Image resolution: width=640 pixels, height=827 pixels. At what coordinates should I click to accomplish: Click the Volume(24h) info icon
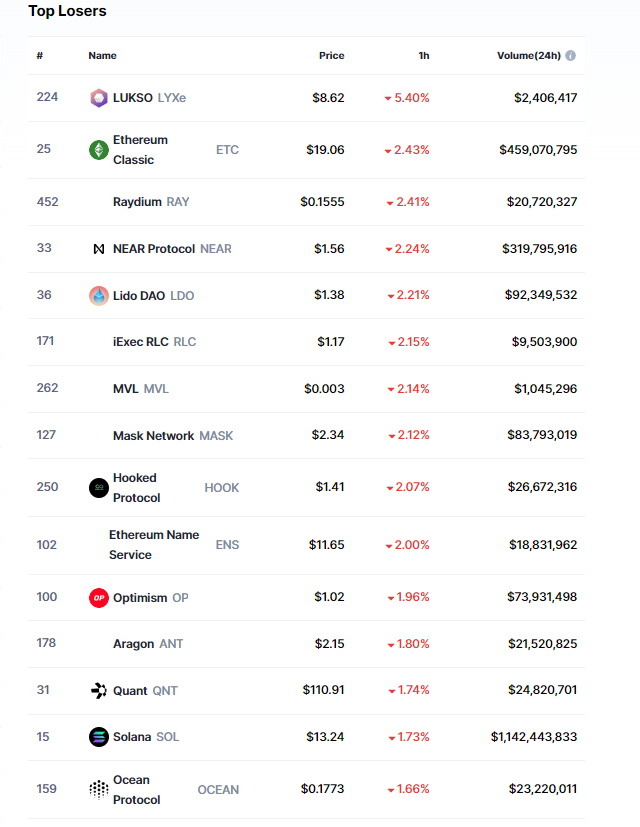571,56
